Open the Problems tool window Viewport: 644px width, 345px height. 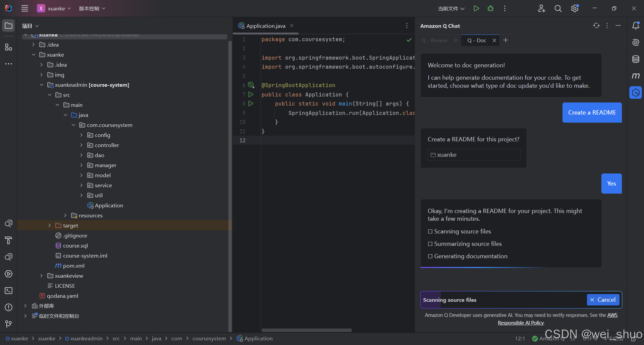tap(8, 307)
